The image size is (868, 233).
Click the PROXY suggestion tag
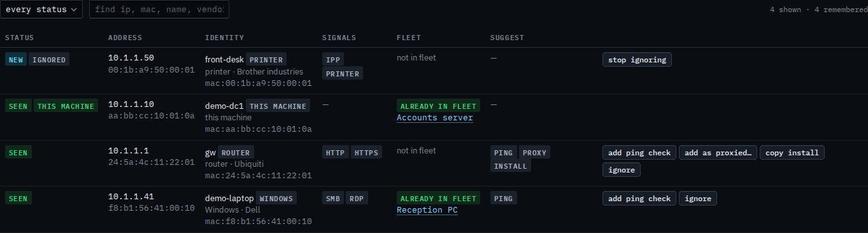click(x=534, y=152)
